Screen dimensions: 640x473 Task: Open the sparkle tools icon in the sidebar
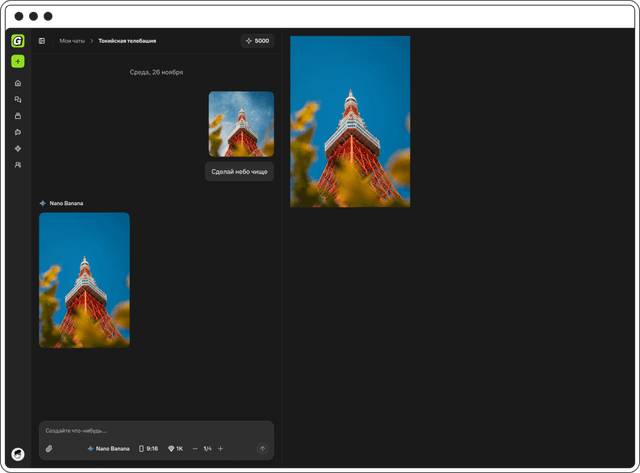17,148
